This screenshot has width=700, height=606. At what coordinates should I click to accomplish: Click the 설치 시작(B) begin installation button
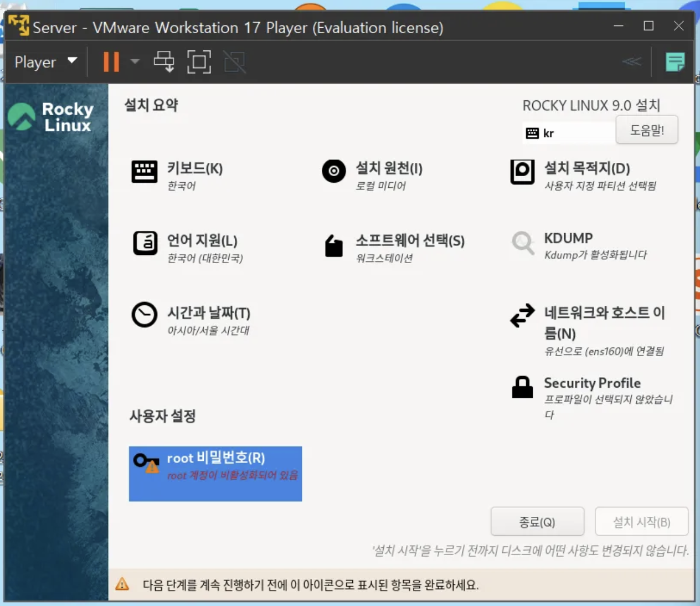tap(641, 522)
